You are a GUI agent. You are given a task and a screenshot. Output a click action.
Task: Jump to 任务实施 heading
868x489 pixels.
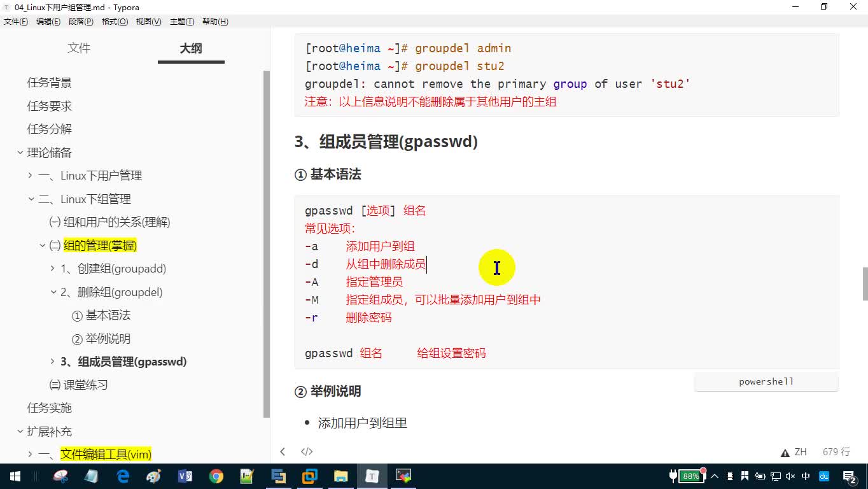pos(50,407)
